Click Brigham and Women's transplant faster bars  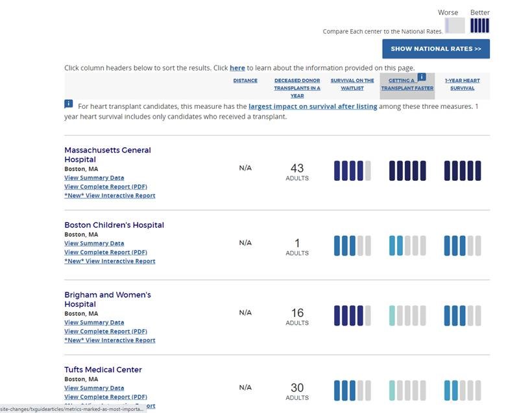pos(407,316)
